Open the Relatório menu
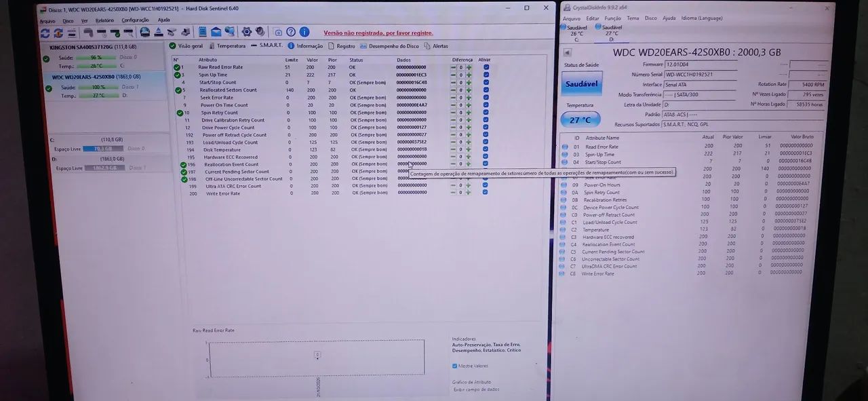Viewport: 868px width, 401px height. pyautogui.click(x=104, y=20)
